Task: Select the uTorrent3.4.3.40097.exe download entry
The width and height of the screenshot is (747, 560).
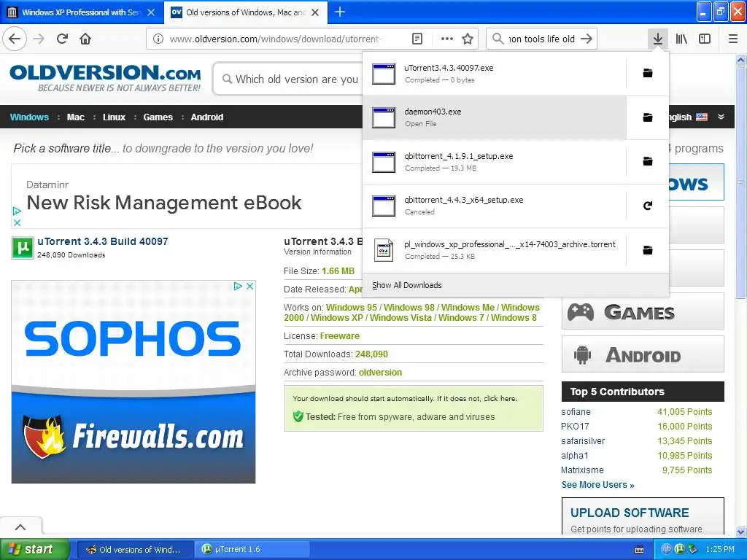Action: 494,74
